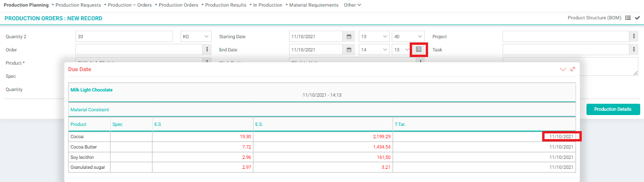Click the list icon beside Product Structure
This screenshot has height=182, width=644.
(628, 18)
